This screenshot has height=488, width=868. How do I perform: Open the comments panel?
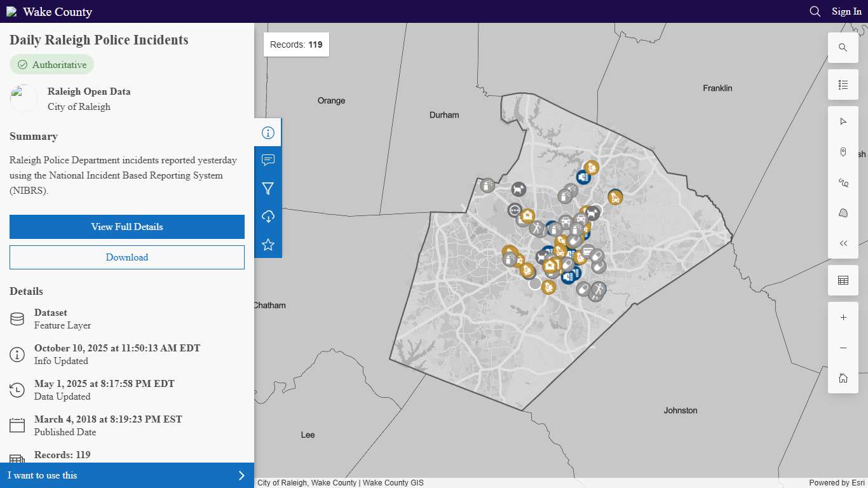[268, 159]
